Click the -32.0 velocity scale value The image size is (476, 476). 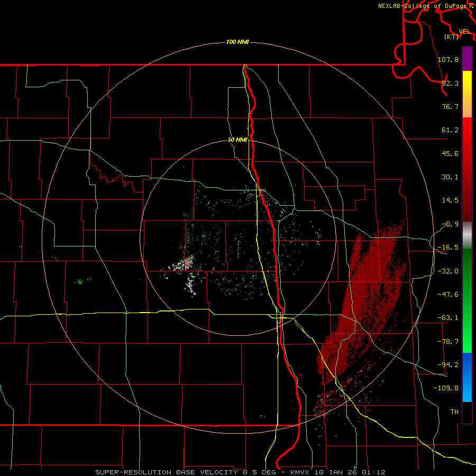(x=448, y=271)
